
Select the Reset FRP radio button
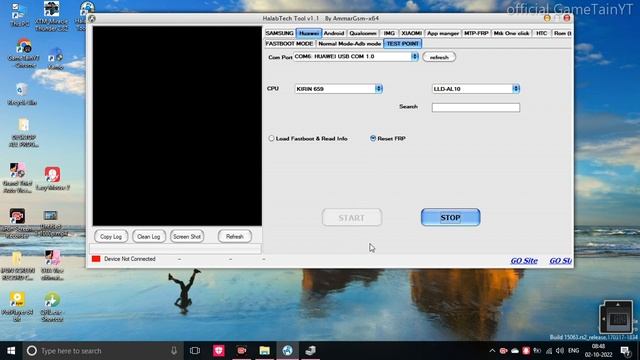pyautogui.click(x=373, y=138)
